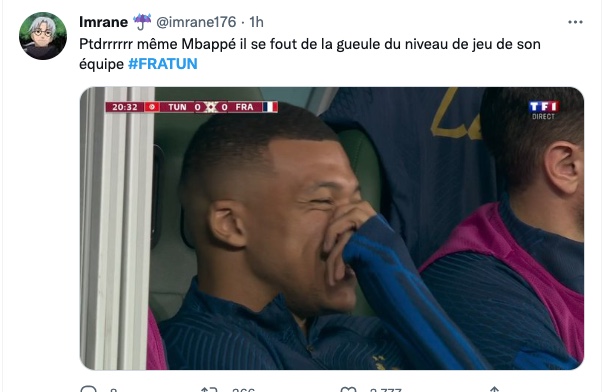607x392 pixels.
Task: Click the reply speech bubble icon
Action: (x=88, y=389)
